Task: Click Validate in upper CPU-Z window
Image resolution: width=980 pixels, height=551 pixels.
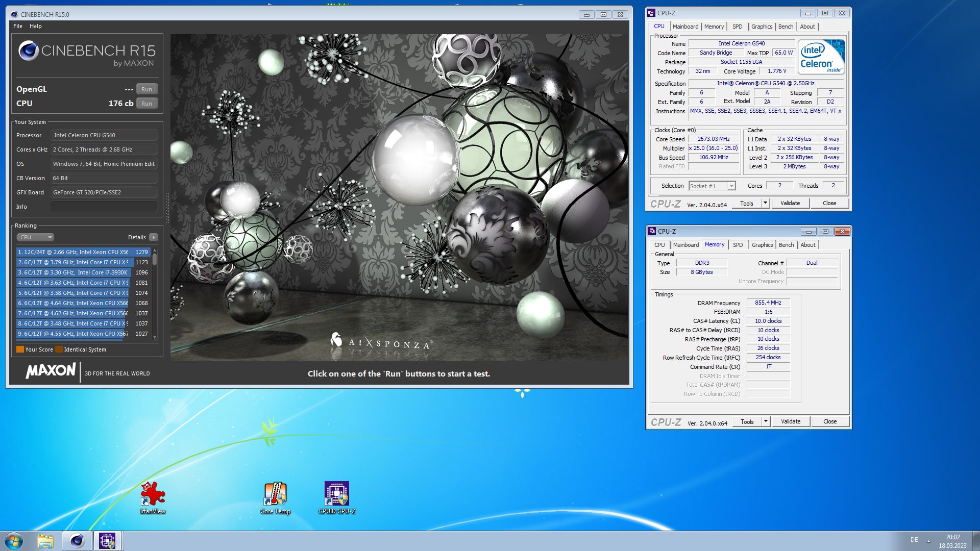Action: click(790, 203)
